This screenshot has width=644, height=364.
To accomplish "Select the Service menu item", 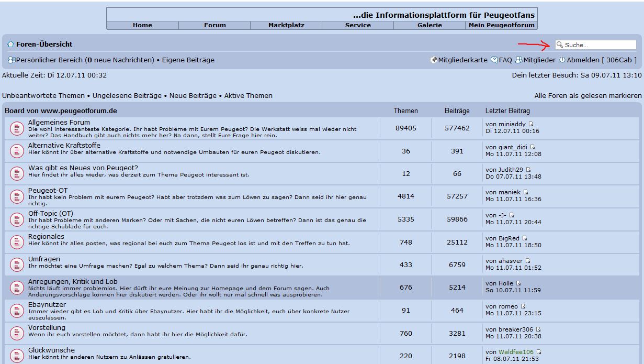I will coord(358,25).
